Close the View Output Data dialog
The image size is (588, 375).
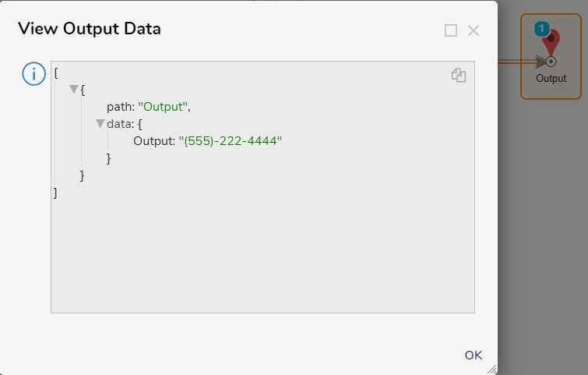474,30
